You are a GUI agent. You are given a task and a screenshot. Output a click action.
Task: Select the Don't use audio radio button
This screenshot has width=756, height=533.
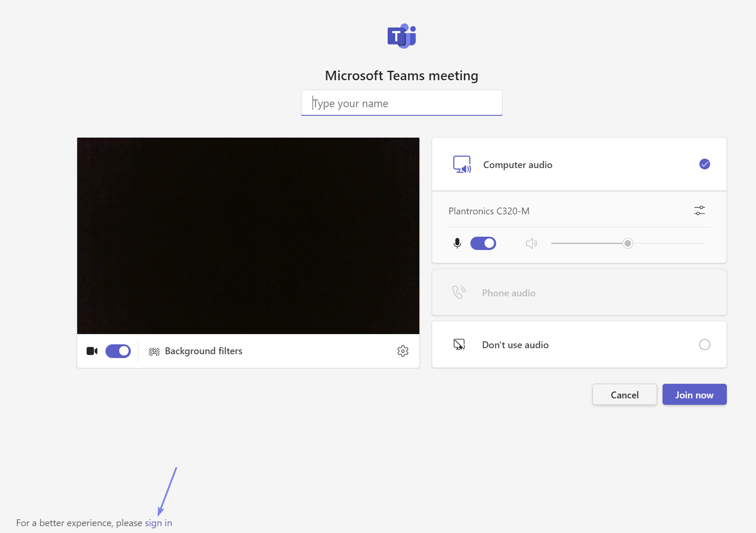(x=705, y=345)
